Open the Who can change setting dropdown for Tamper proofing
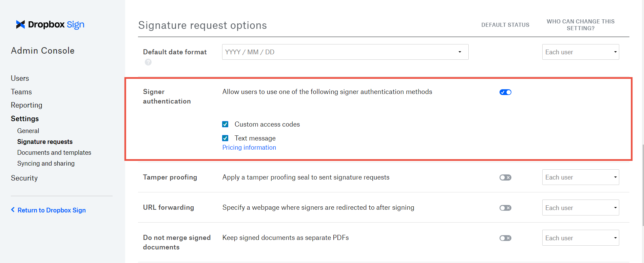Viewport: 644px width, 263px height. coord(580,177)
